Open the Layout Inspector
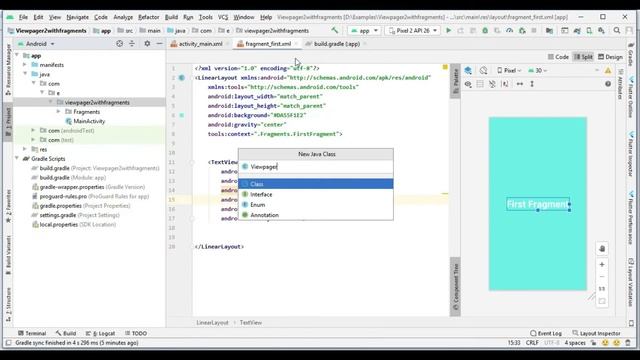 coord(596,333)
